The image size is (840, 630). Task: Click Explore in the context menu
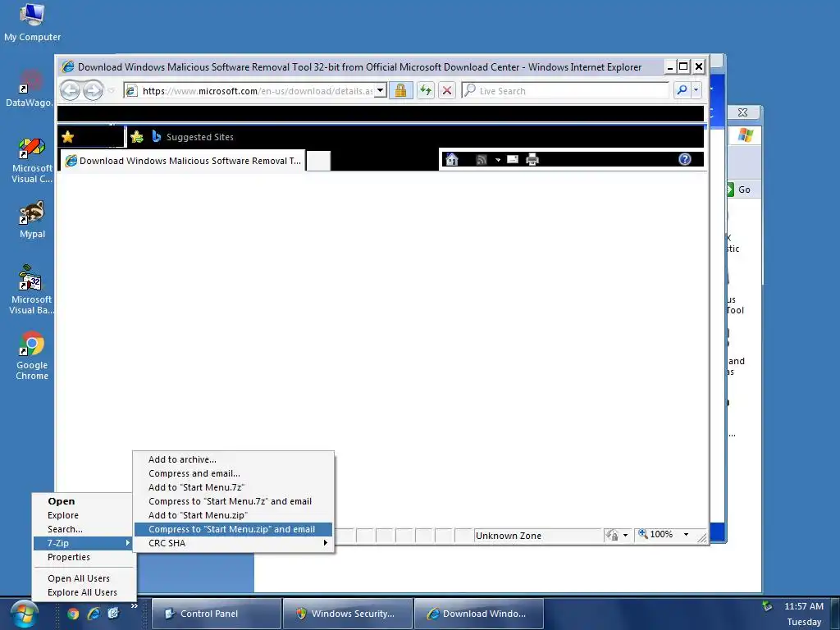[83, 515]
